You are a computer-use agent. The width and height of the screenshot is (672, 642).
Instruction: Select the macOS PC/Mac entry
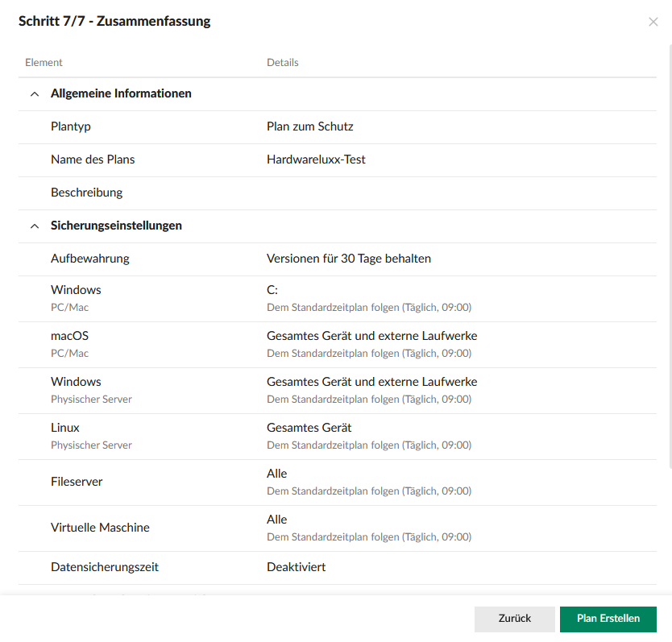tap(69, 344)
